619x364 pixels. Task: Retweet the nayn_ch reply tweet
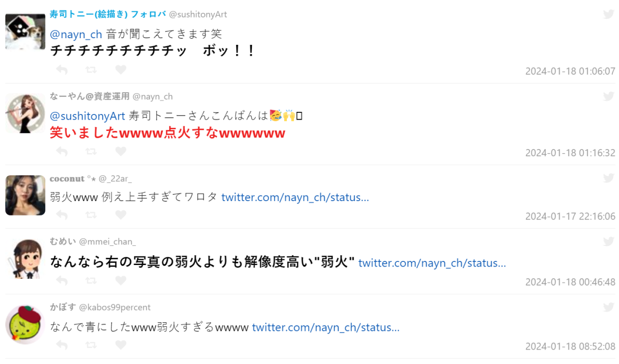(x=91, y=152)
